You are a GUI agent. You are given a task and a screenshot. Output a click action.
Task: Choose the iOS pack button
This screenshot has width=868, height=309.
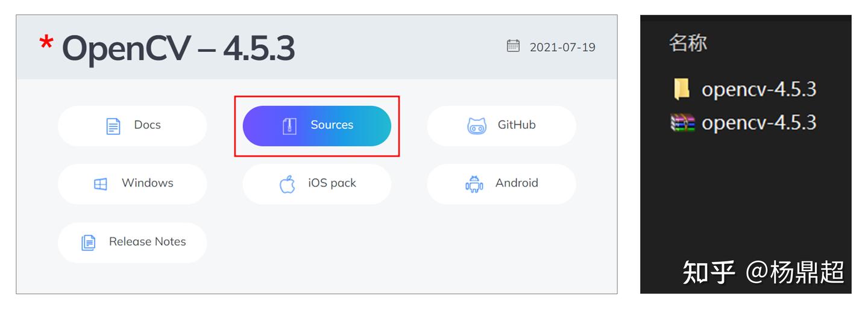coord(317,183)
